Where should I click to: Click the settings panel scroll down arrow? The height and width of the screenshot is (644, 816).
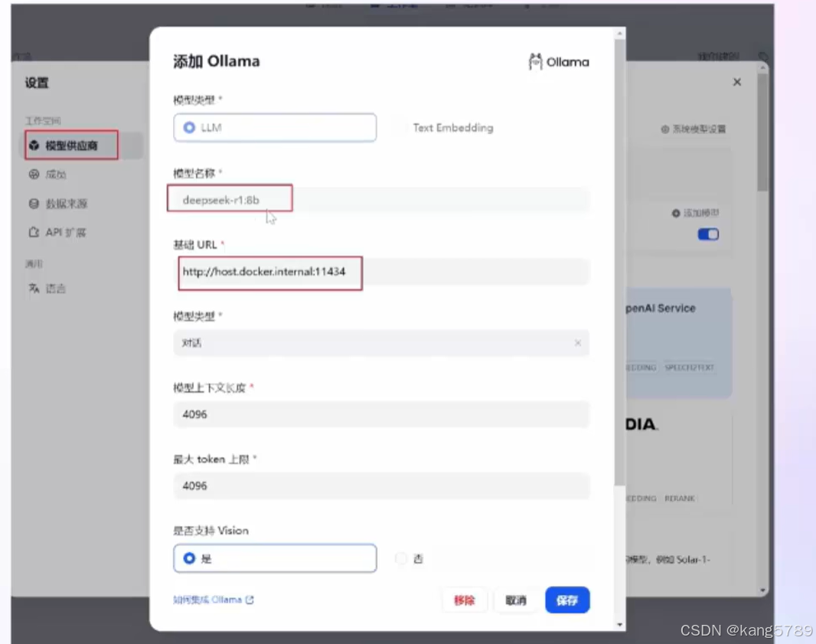762,590
